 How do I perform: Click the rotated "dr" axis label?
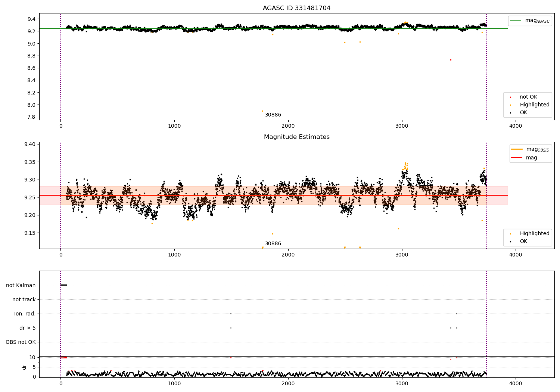coord(24,367)
